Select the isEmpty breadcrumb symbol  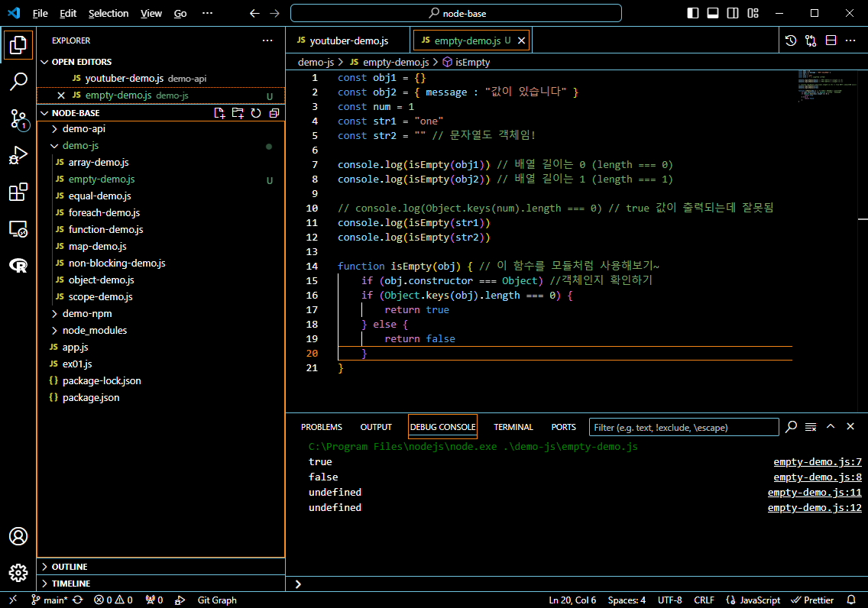click(467, 62)
